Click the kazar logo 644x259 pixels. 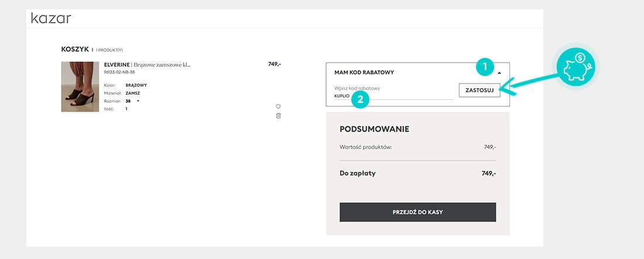click(51, 18)
